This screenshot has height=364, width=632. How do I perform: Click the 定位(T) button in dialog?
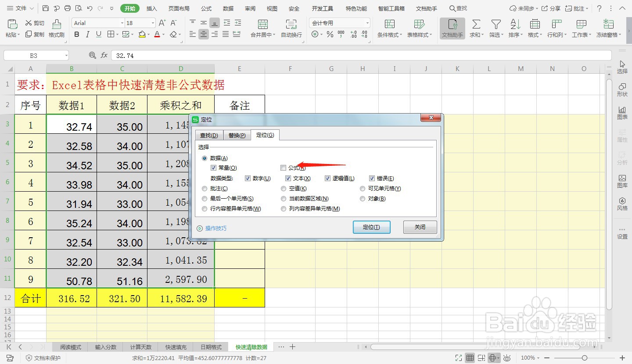click(371, 227)
